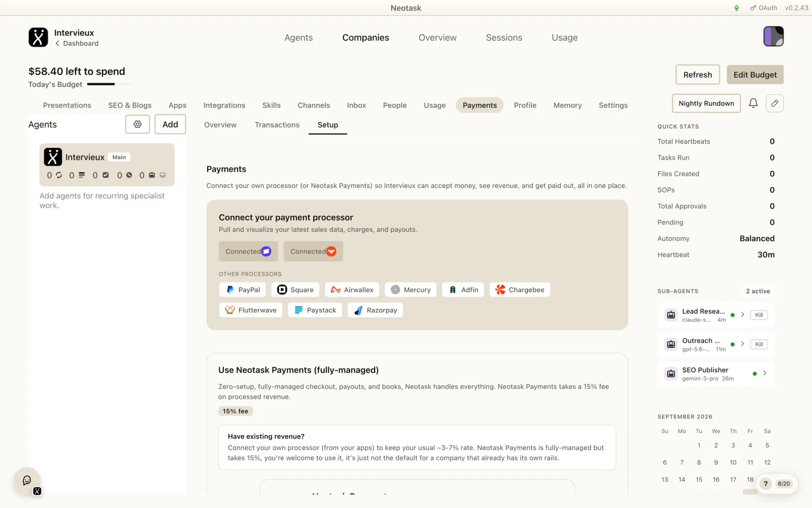Click the SEO Publisher robot icon

pyautogui.click(x=671, y=374)
